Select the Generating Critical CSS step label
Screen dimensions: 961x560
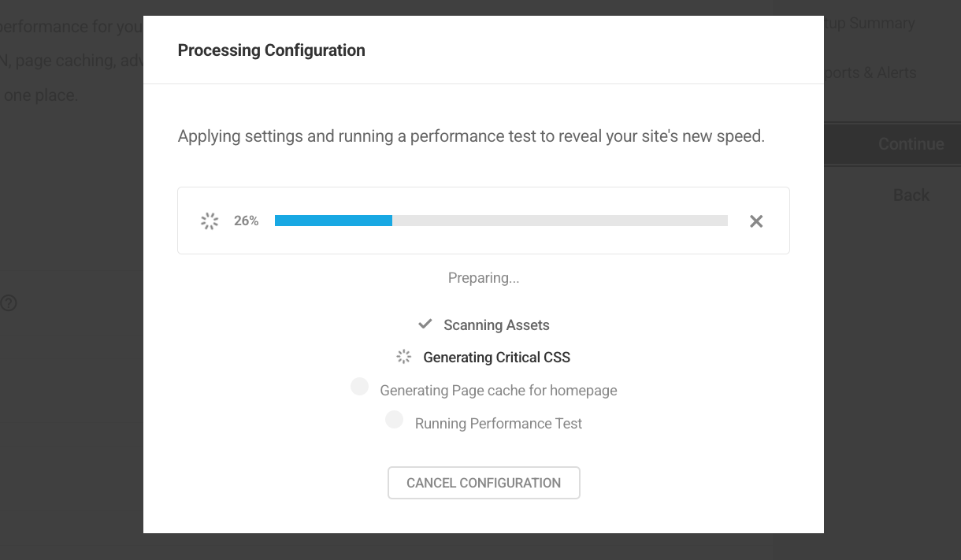click(x=496, y=358)
